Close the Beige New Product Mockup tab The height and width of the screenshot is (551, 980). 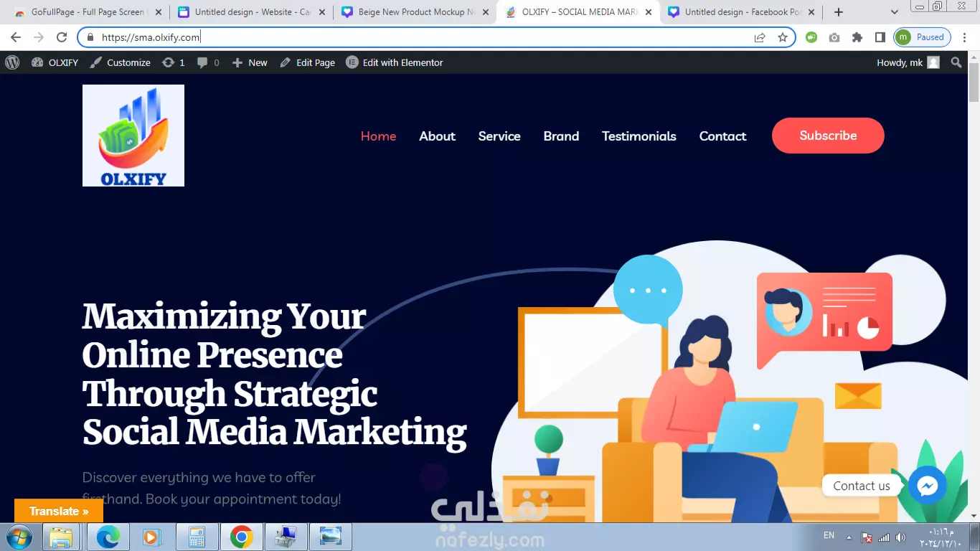pos(486,12)
